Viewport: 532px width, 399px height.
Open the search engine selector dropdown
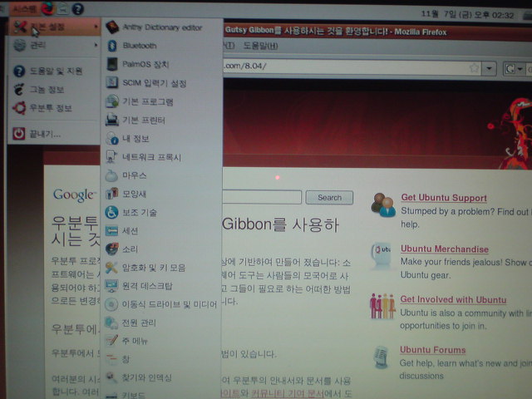pyautogui.click(x=514, y=69)
